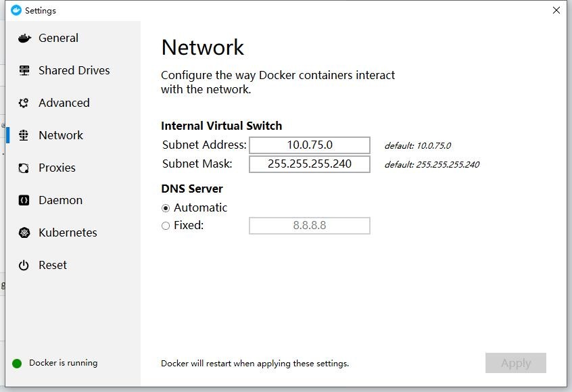Viewport: 572px width, 392px height.
Task: Click the 'Configure the way Docker containers' description
Action: coord(278,82)
